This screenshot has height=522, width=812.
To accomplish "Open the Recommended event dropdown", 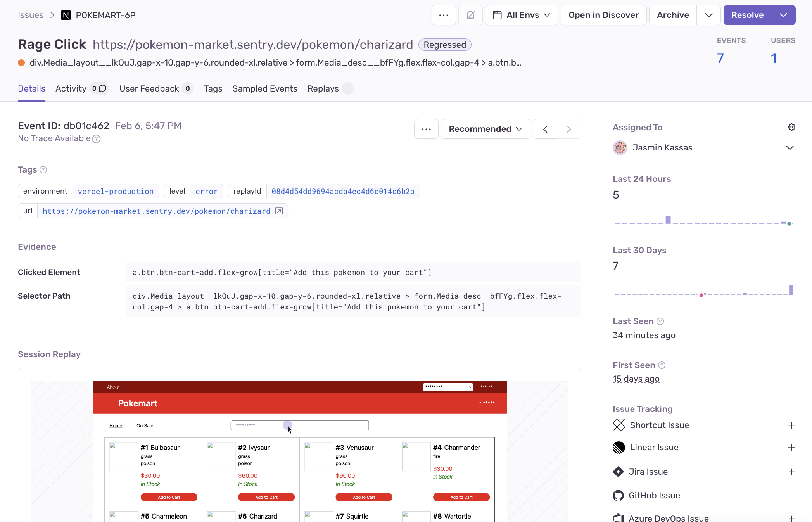I will [485, 129].
